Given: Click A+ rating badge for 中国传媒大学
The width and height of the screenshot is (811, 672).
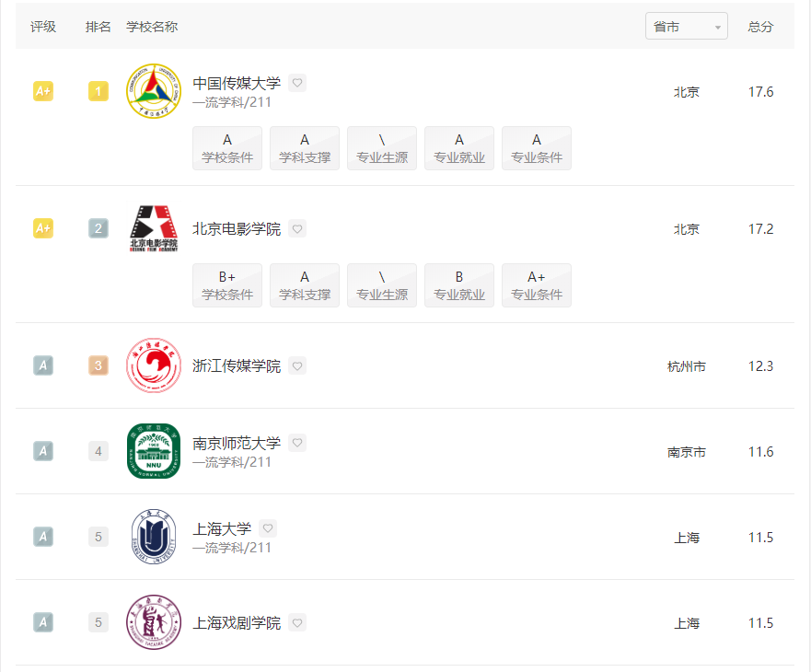Looking at the screenshot, I should click(x=43, y=91).
